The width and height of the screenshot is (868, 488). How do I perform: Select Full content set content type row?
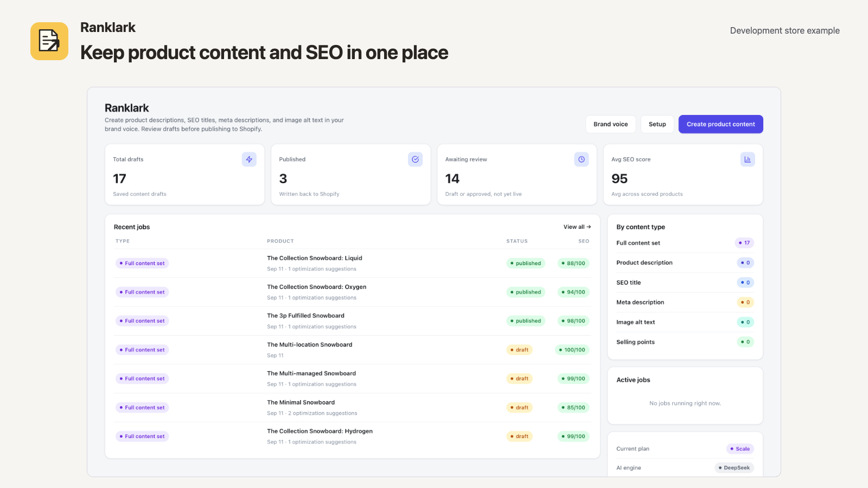coord(685,243)
